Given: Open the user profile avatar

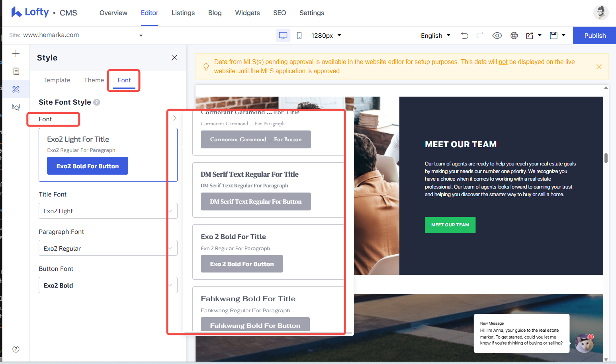Looking at the screenshot, I should pos(600,12).
